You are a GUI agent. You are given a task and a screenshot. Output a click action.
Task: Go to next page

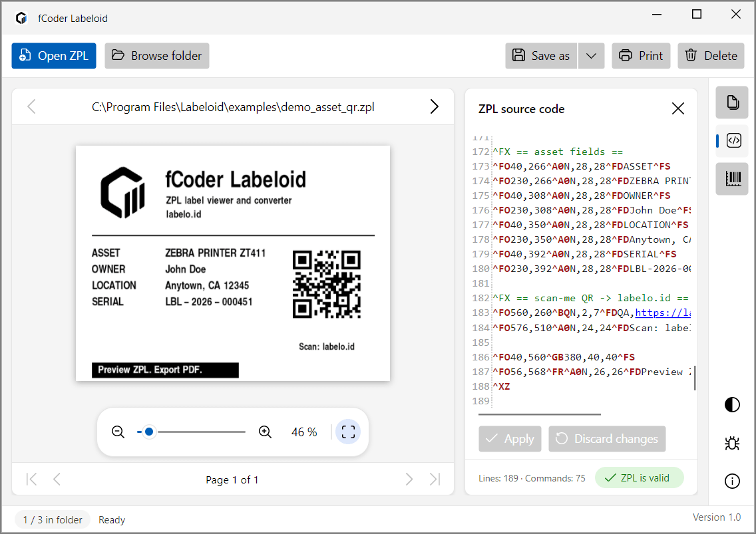tap(409, 479)
